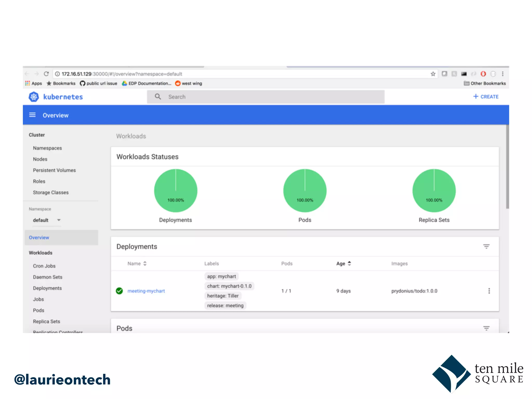Bookmark page with star icon
Screen dimensions: 532x399
433,74
